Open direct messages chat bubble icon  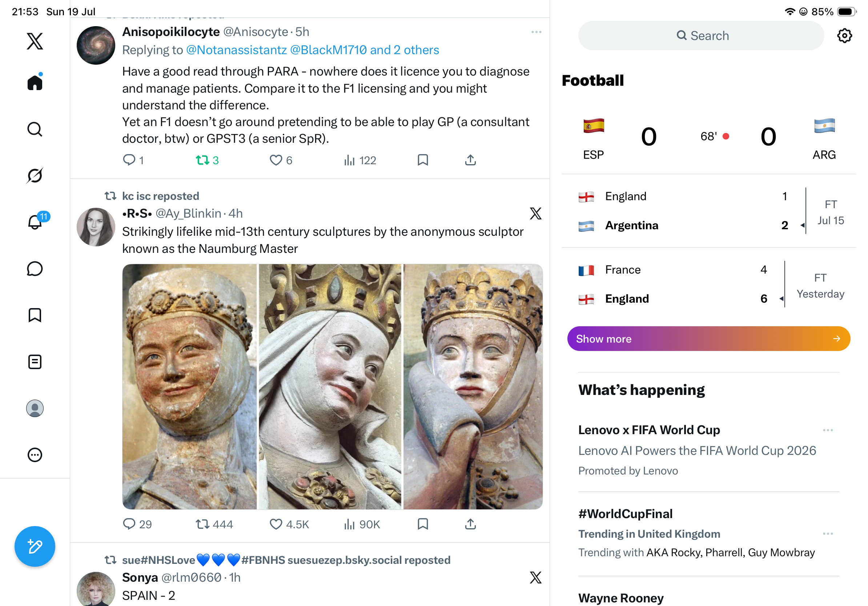coord(35,269)
